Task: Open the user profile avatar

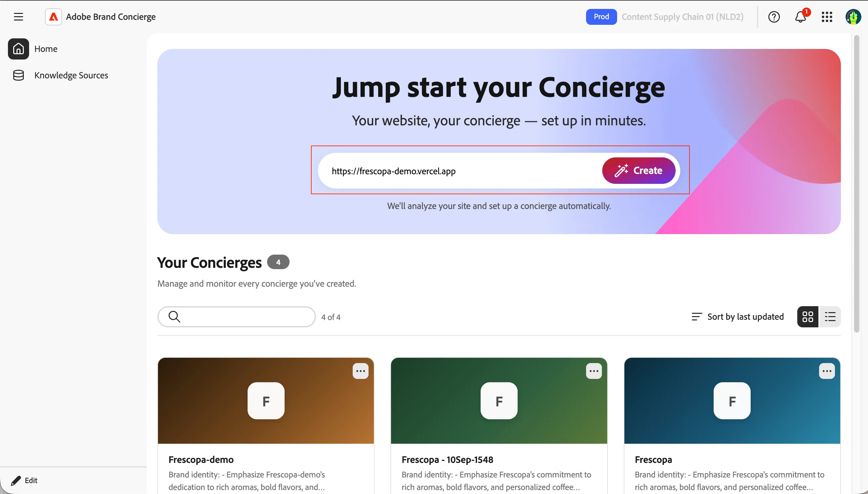Action: click(853, 17)
